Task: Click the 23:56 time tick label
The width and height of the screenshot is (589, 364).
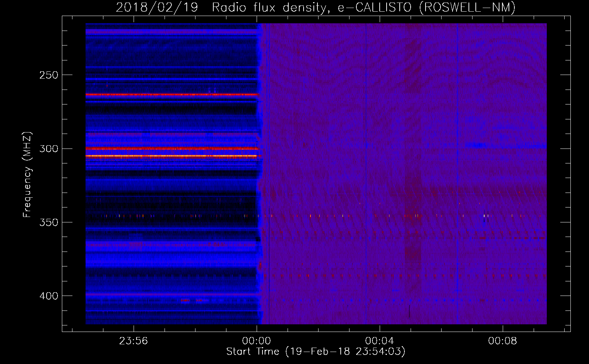Action: (134, 341)
